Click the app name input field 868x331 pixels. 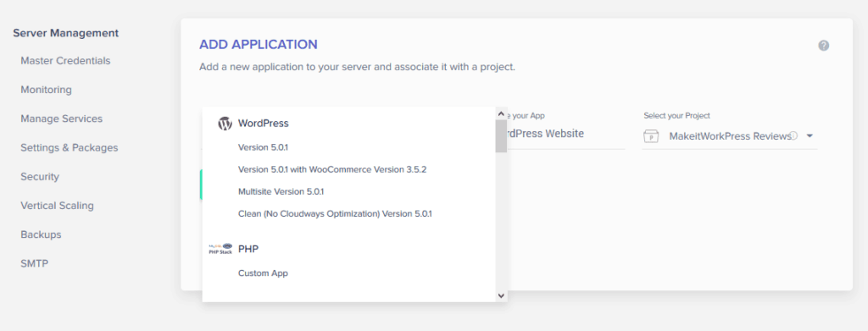tap(565, 134)
